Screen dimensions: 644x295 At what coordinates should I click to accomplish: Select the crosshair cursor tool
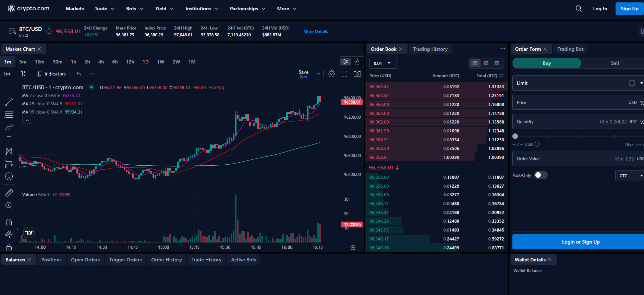coord(9,90)
